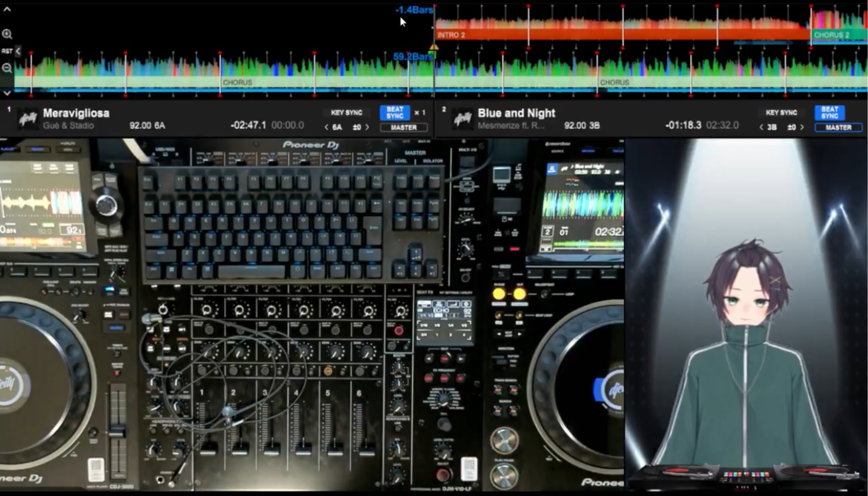Click the orange playhead triangle marker
Screen dimensions: 868x496
tap(434, 47)
